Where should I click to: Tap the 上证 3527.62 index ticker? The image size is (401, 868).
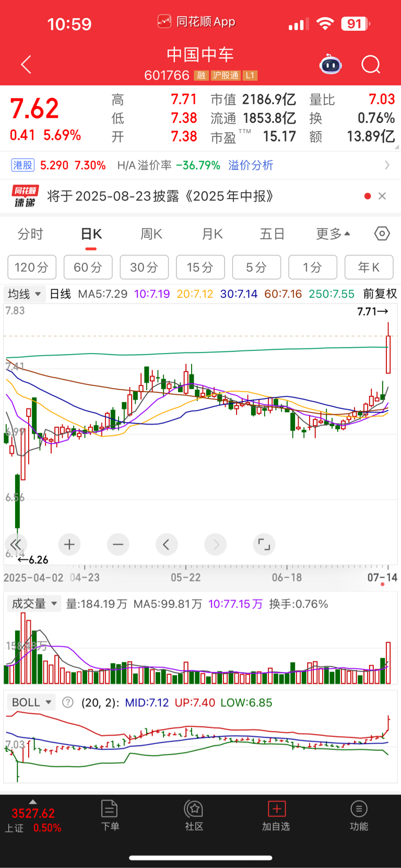coord(33,819)
